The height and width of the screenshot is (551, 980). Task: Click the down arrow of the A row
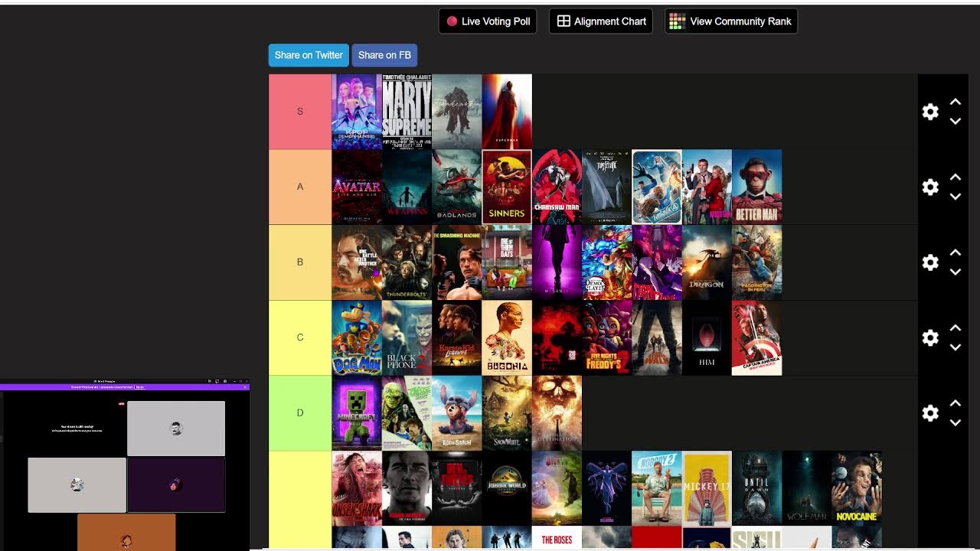(x=955, y=197)
